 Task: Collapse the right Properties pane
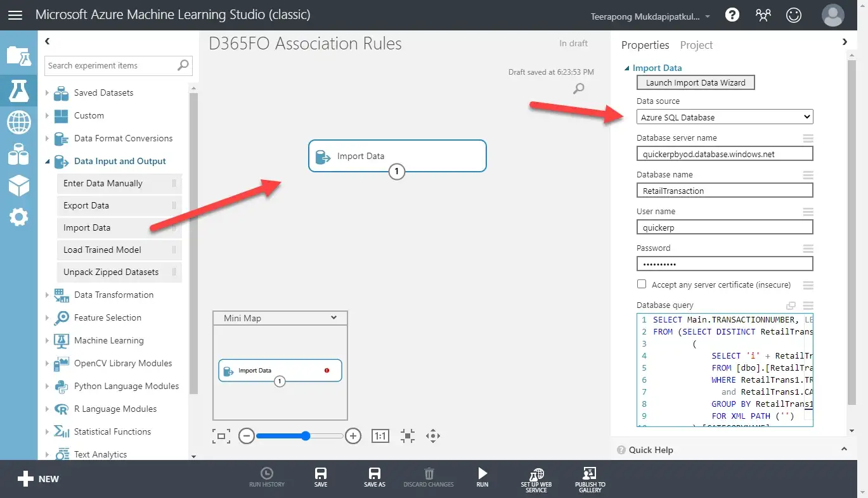point(845,42)
